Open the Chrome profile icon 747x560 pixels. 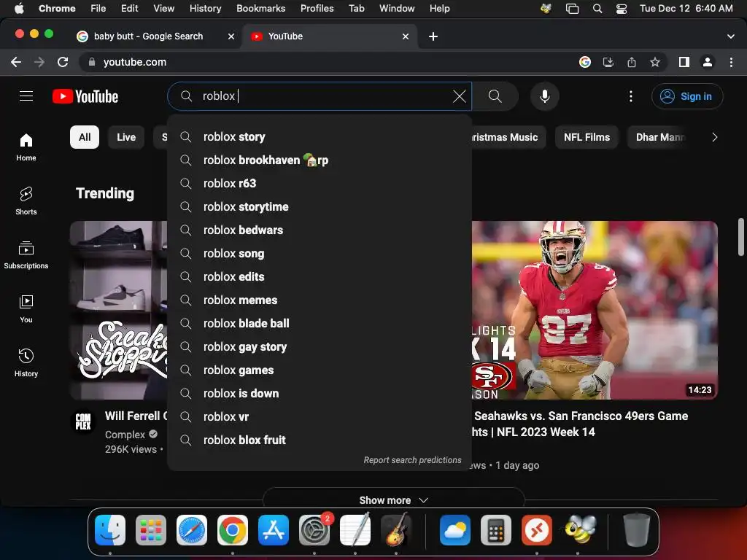(708, 62)
